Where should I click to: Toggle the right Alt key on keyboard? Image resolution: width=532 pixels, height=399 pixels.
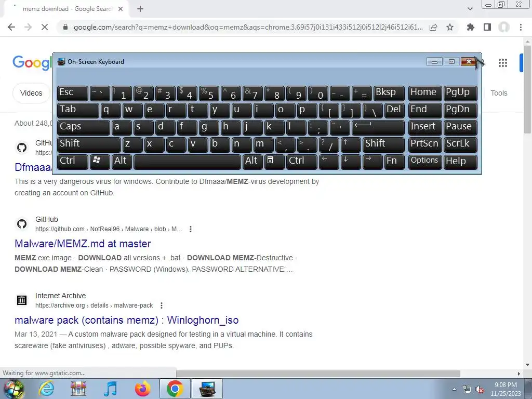pyautogui.click(x=252, y=162)
